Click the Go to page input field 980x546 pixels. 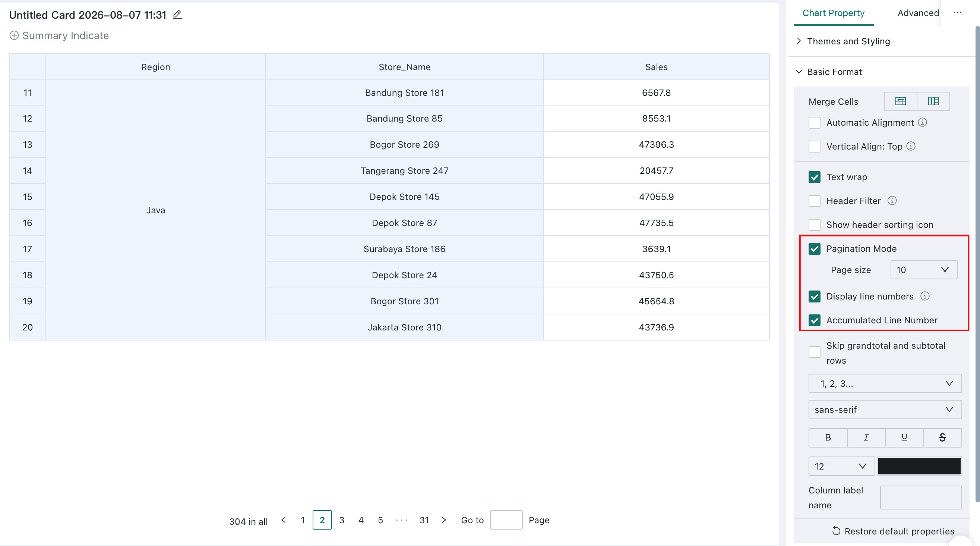506,520
